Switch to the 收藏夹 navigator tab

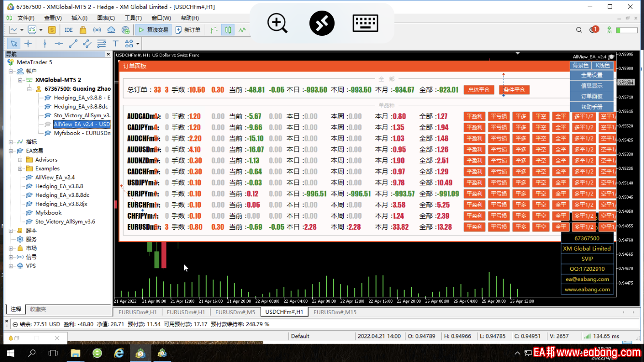click(x=38, y=309)
